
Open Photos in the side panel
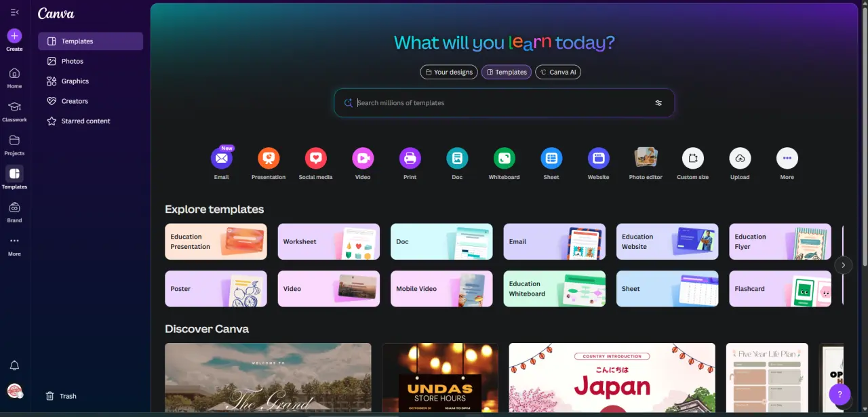point(90,61)
